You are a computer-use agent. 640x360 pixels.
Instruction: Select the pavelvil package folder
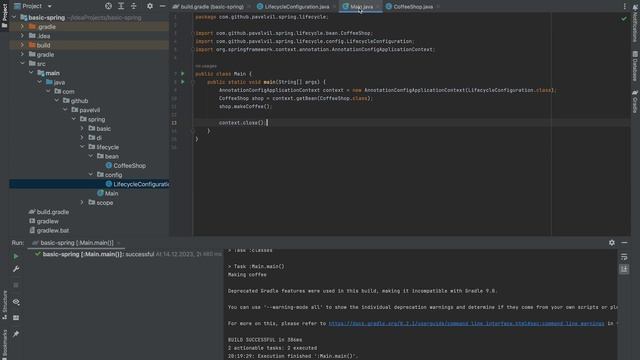85,110
